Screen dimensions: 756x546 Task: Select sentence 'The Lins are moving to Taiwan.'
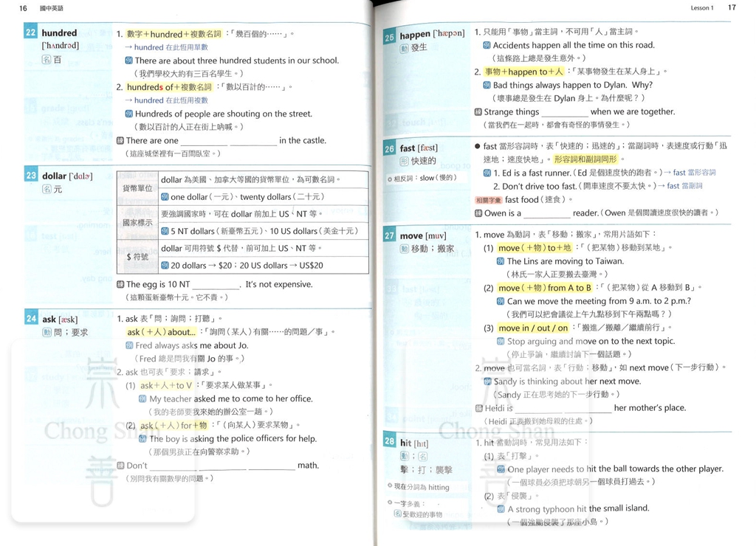[x=566, y=261]
